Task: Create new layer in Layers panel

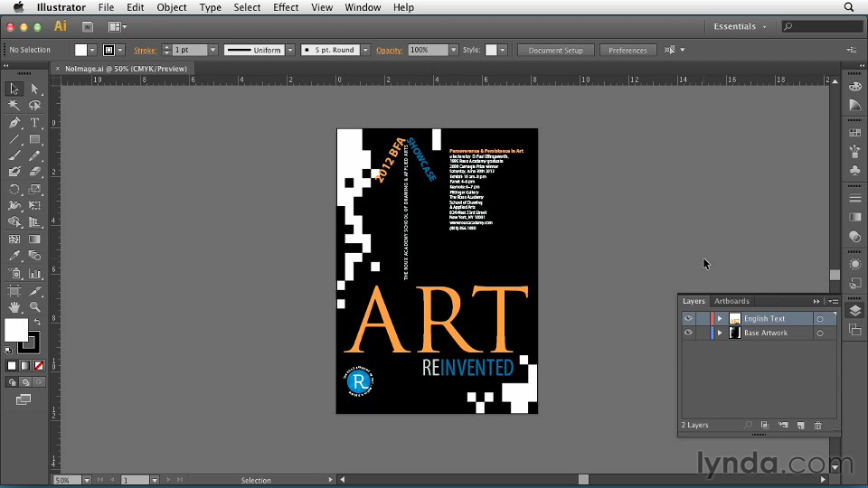Action: [x=800, y=425]
